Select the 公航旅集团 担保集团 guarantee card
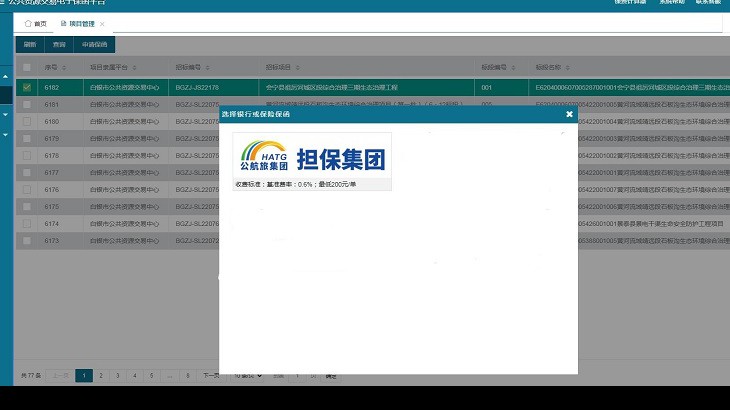This screenshot has width=730, height=410. pos(312,161)
